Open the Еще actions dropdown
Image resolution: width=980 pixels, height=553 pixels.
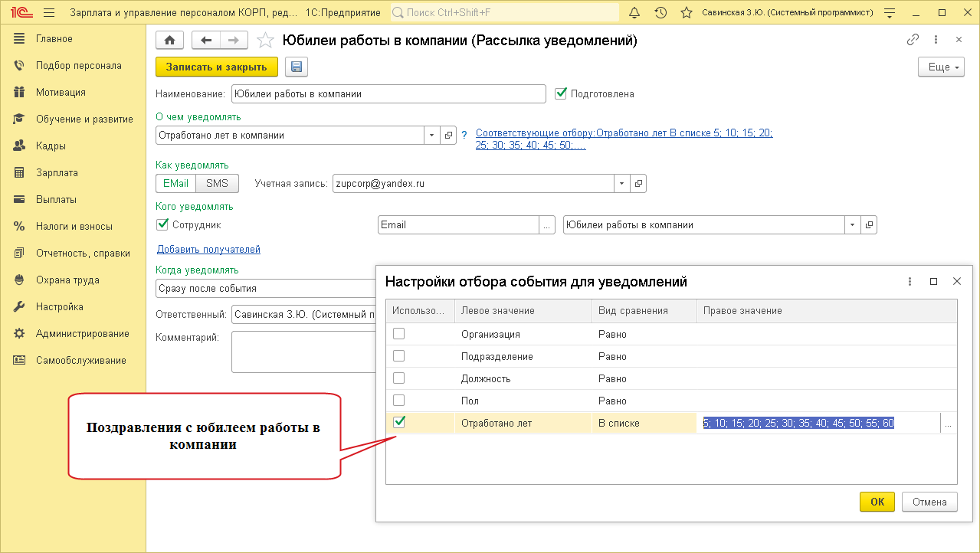(x=940, y=67)
